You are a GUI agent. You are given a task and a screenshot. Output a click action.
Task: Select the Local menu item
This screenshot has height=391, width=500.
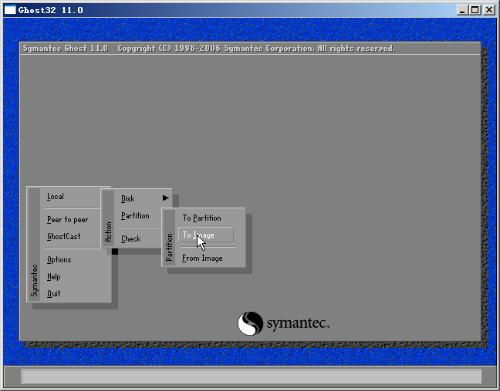point(55,196)
